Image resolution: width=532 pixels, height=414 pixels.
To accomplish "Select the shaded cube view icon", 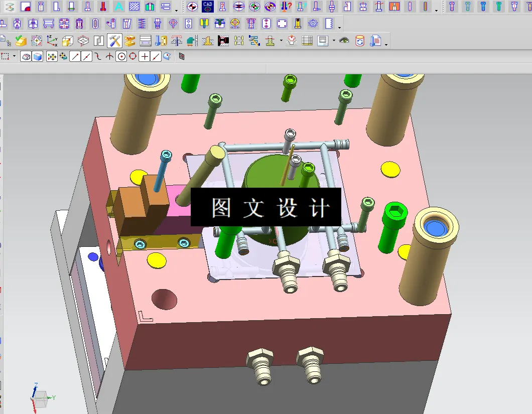I will tap(37, 56).
